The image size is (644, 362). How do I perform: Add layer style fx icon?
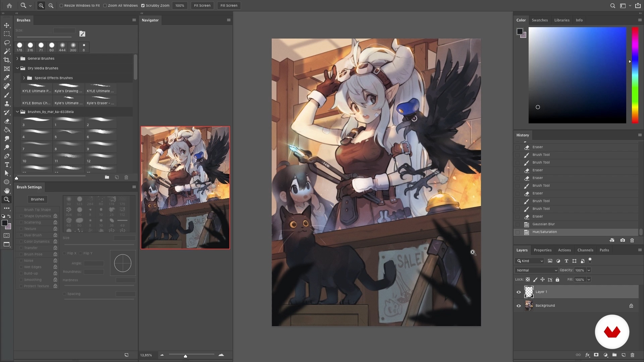pyautogui.click(x=588, y=355)
